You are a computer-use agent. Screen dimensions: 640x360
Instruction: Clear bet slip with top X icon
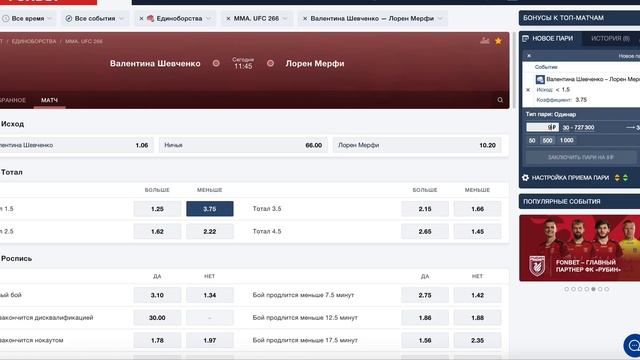(529, 56)
